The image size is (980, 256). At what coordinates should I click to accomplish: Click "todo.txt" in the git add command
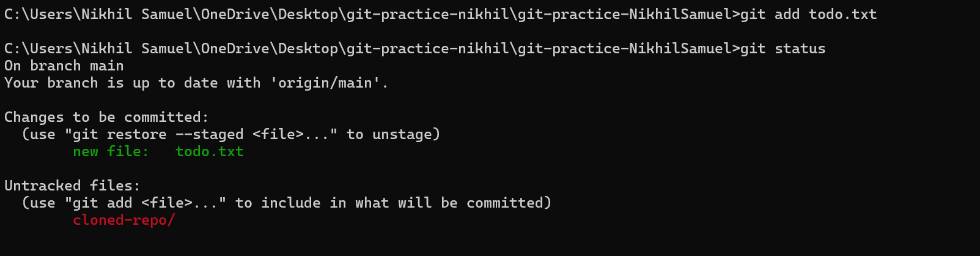842,14
